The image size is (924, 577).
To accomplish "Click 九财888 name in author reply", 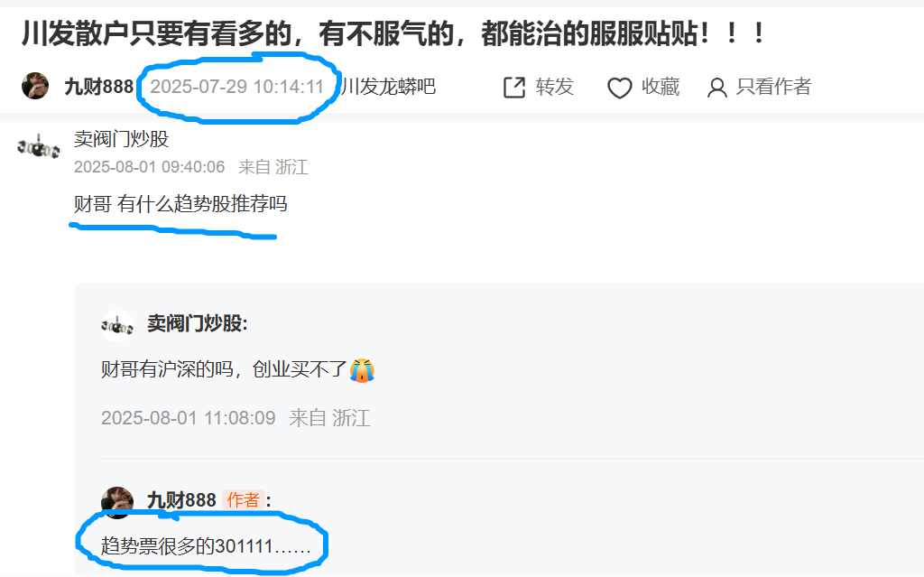I will 181,500.
